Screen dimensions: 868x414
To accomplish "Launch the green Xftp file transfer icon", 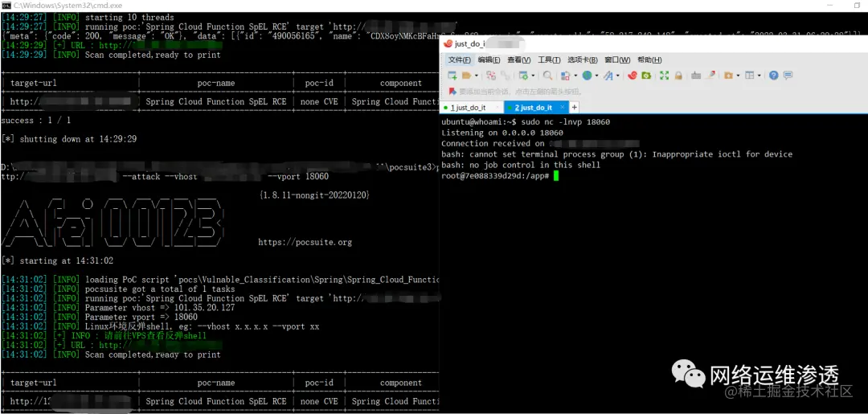I will [646, 76].
